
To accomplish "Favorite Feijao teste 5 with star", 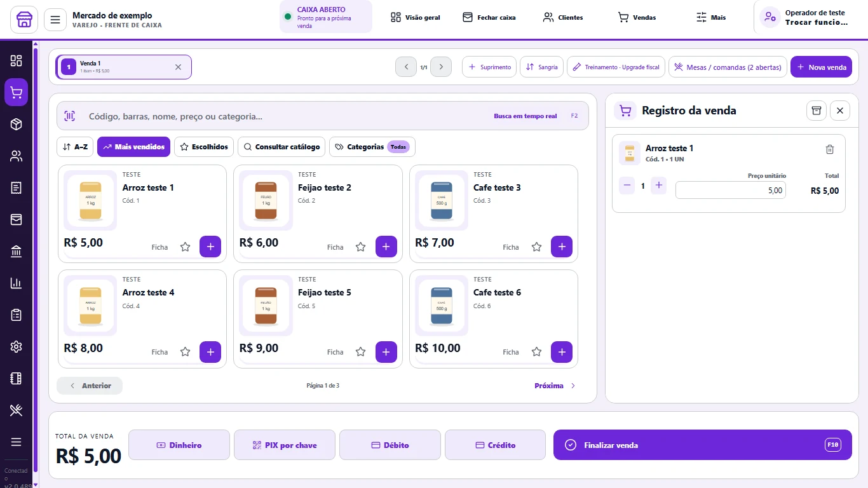I will tap(360, 351).
